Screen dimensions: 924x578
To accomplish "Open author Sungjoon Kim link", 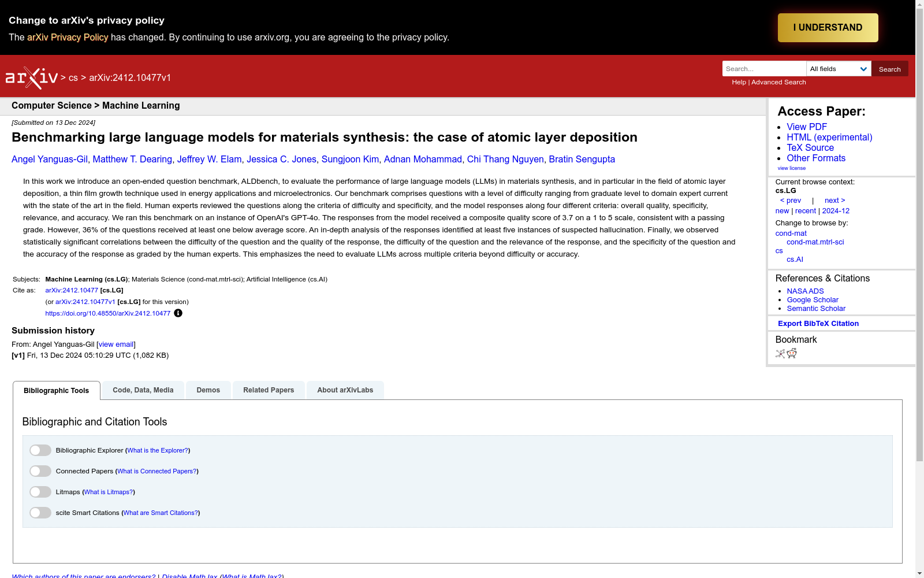I will pos(351,160).
